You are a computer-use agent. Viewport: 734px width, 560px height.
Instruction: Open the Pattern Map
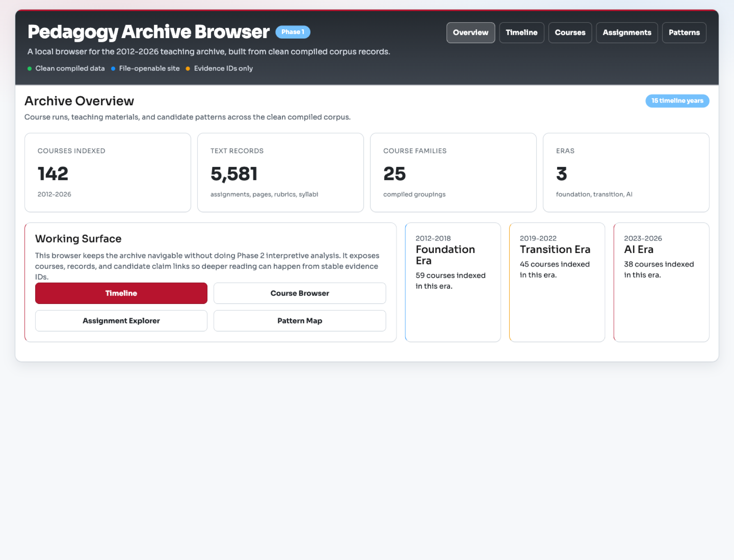coord(300,321)
